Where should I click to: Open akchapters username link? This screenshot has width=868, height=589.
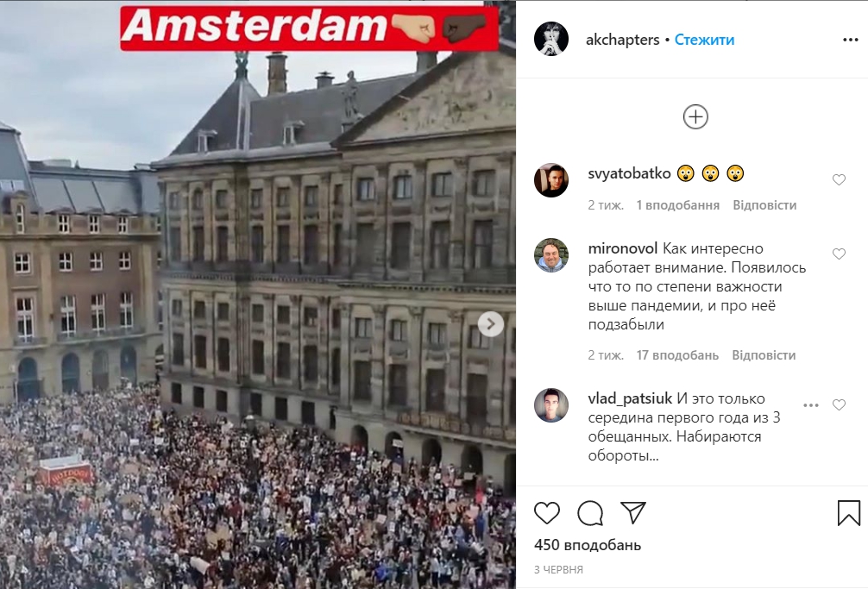623,40
